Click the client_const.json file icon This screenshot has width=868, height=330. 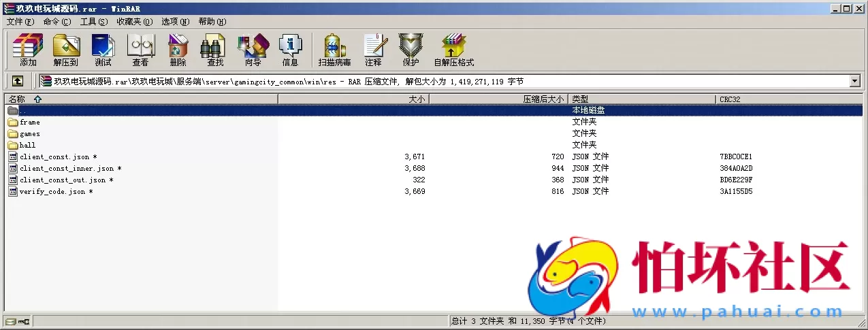tap(13, 156)
